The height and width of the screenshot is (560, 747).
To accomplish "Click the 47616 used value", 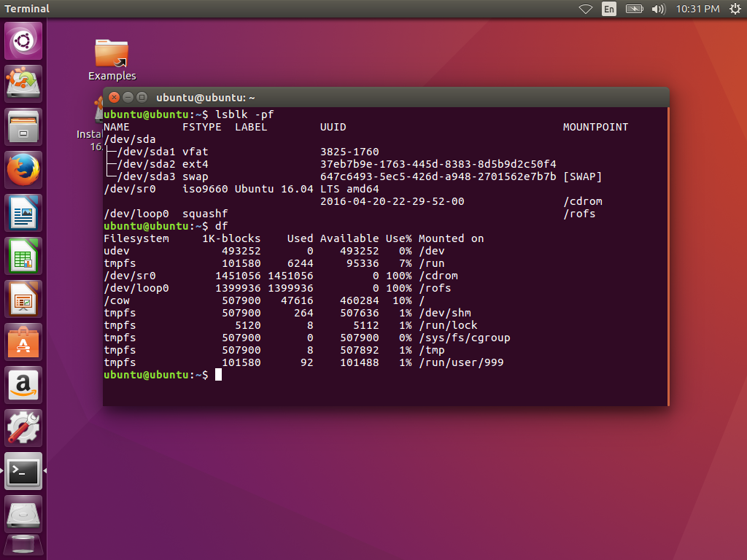I will point(297,300).
